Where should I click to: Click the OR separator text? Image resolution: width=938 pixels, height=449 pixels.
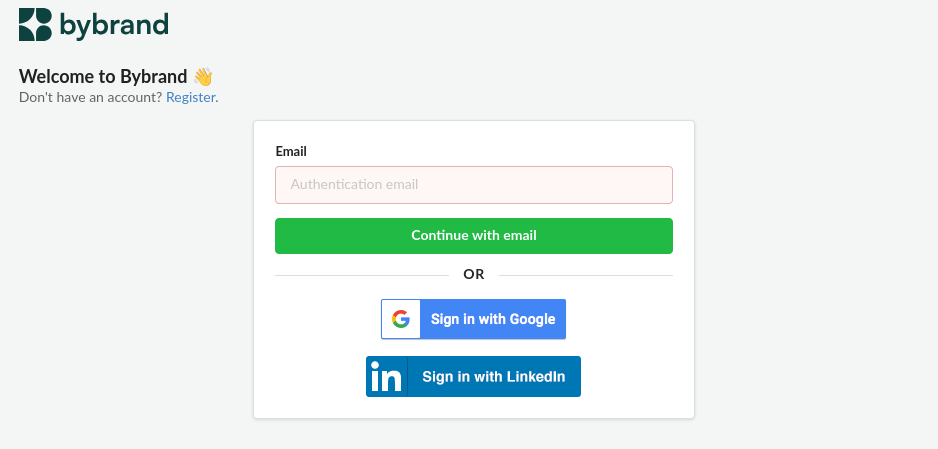(x=474, y=274)
